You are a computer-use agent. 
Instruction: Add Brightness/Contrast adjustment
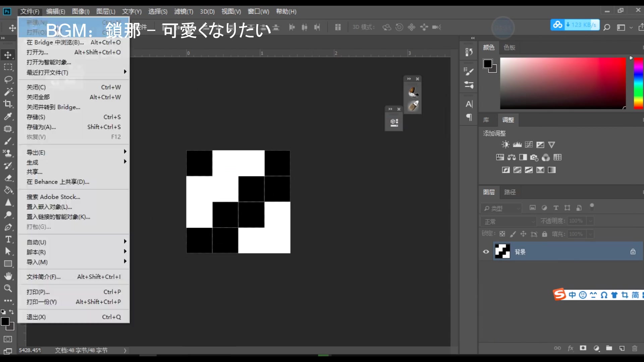505,144
